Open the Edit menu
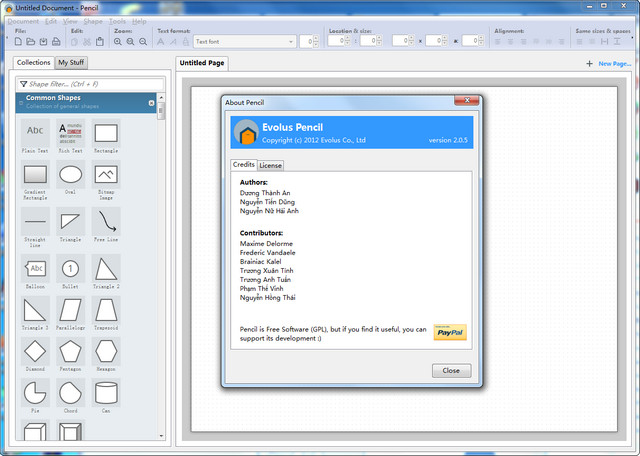This screenshot has width=640, height=456. (x=51, y=21)
